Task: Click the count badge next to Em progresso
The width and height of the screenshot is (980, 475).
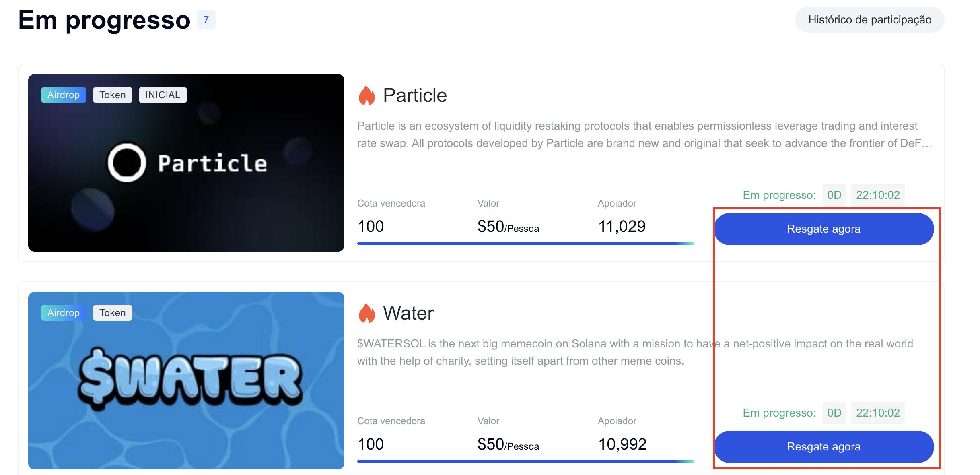Action: [206, 20]
